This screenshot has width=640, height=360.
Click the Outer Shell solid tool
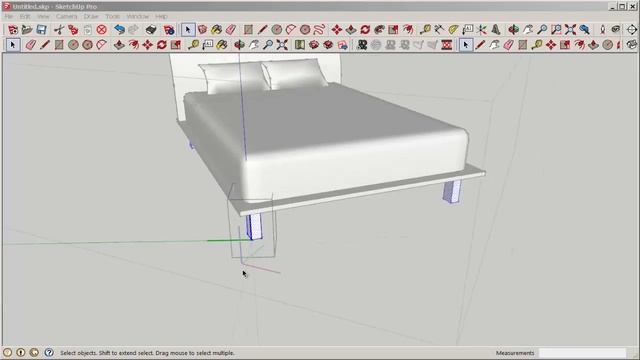[362, 44]
